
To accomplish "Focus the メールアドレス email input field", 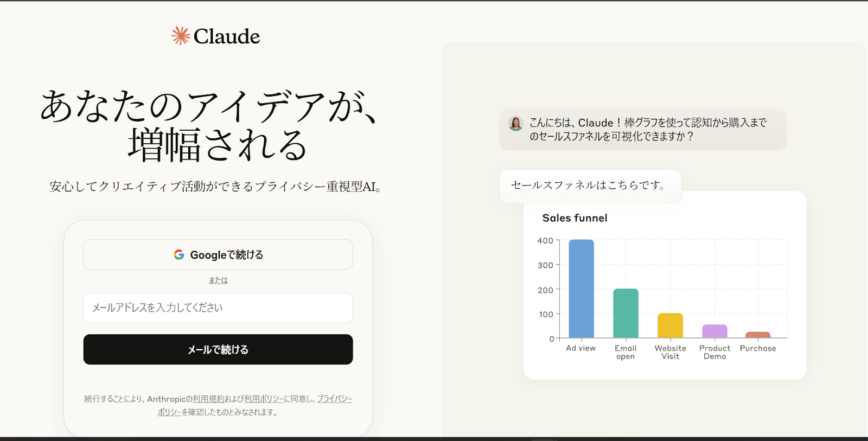I will [x=218, y=308].
